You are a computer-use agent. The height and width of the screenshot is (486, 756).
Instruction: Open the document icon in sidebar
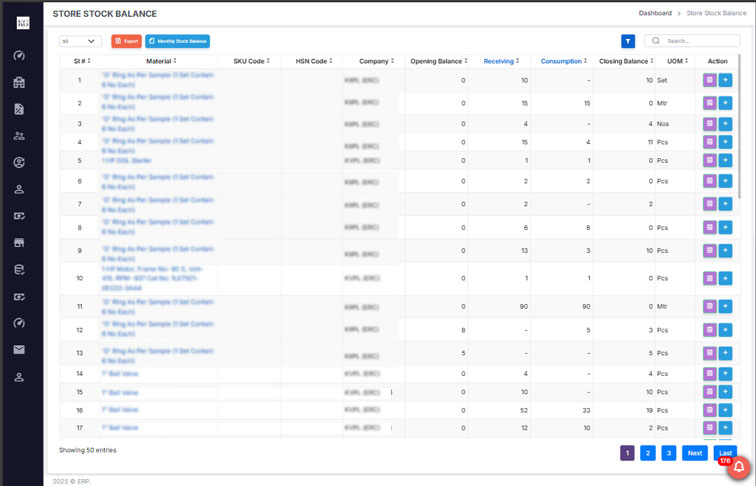[x=19, y=108]
